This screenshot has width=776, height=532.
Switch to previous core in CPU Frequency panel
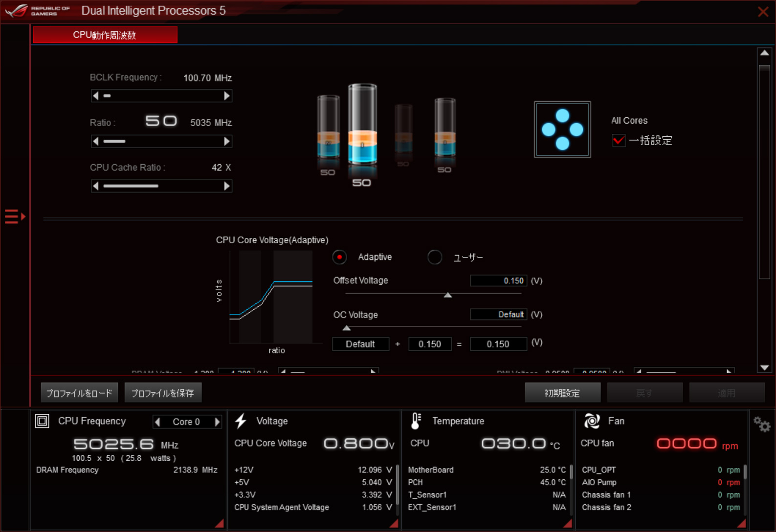coord(157,422)
